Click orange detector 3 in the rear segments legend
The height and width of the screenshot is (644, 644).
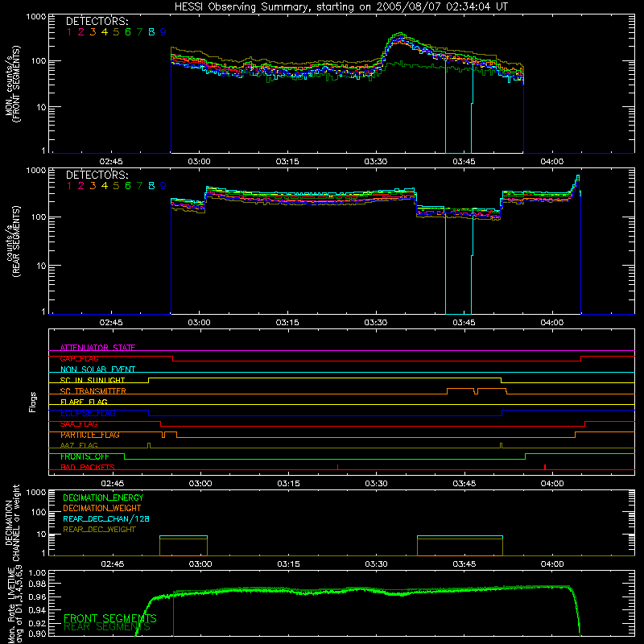click(93, 186)
